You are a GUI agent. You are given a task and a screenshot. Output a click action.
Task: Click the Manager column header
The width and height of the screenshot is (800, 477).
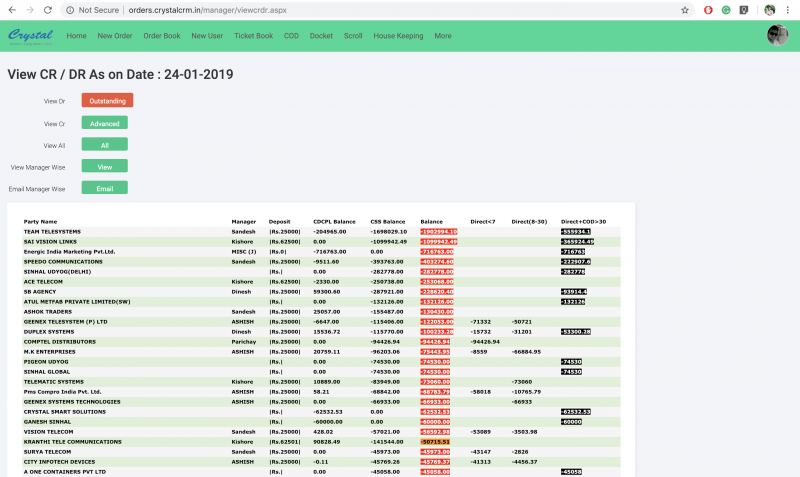click(243, 221)
